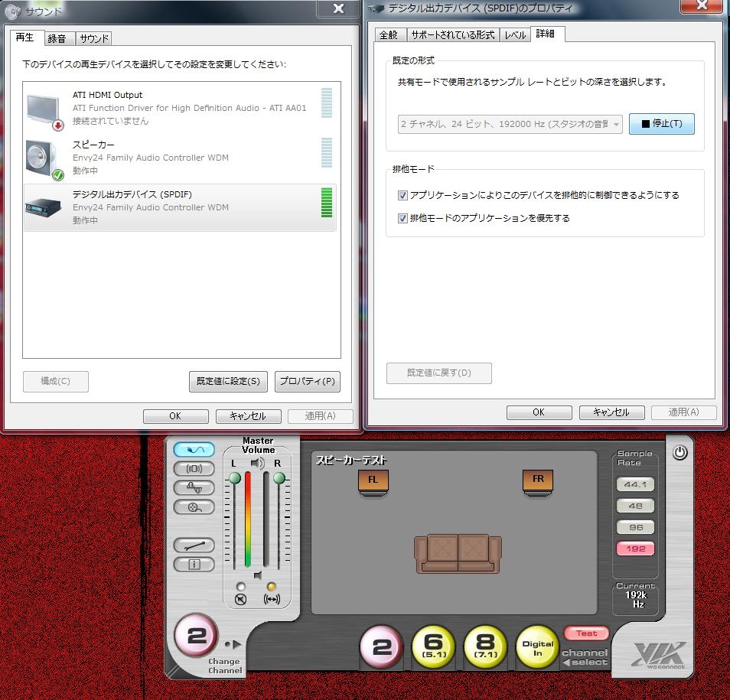The height and width of the screenshot is (700, 730).
Task: Toggle the orange link indicator light
Action: [272, 587]
